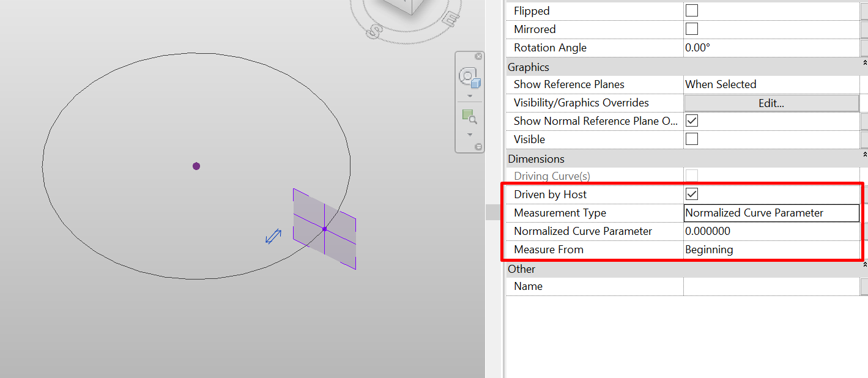Image resolution: width=868 pixels, height=378 pixels.
Task: Click the Rotation Angle label
Action: tap(550, 48)
